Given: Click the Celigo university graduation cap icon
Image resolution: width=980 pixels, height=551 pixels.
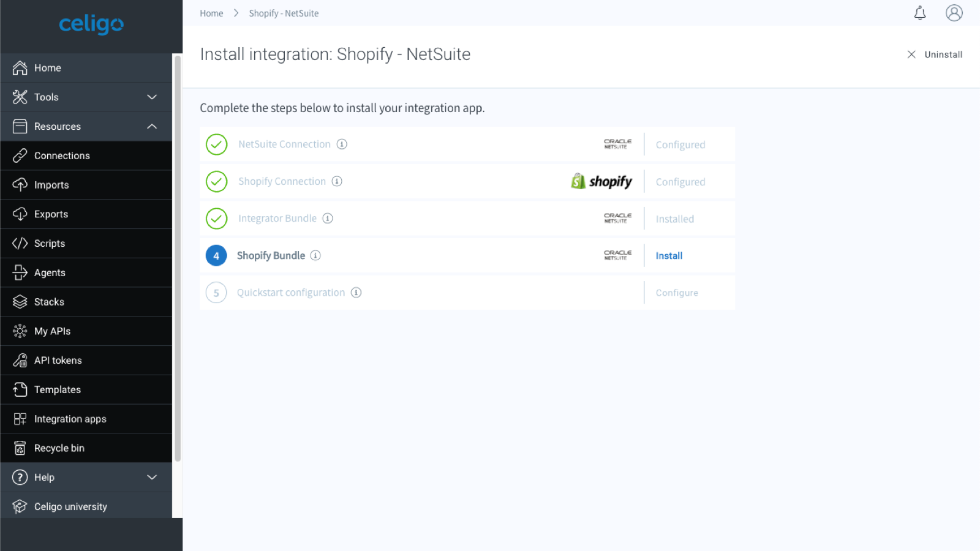Looking at the screenshot, I should click(20, 507).
